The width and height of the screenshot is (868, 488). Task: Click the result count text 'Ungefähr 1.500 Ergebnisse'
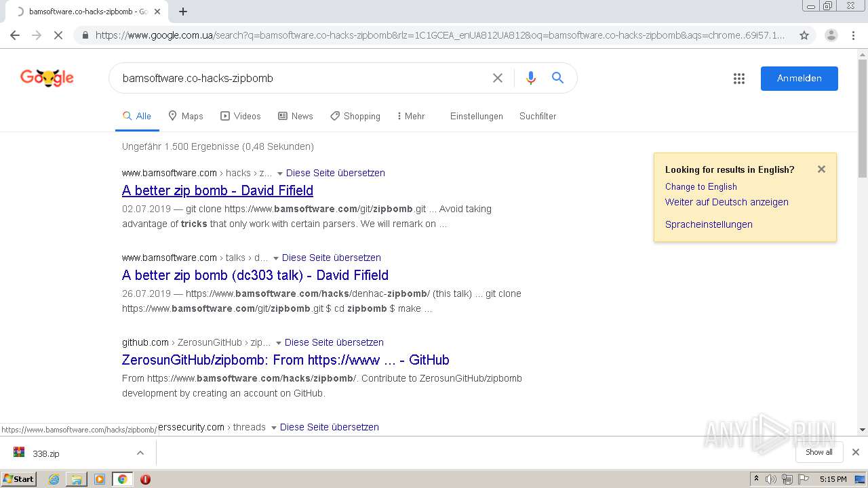180,146
